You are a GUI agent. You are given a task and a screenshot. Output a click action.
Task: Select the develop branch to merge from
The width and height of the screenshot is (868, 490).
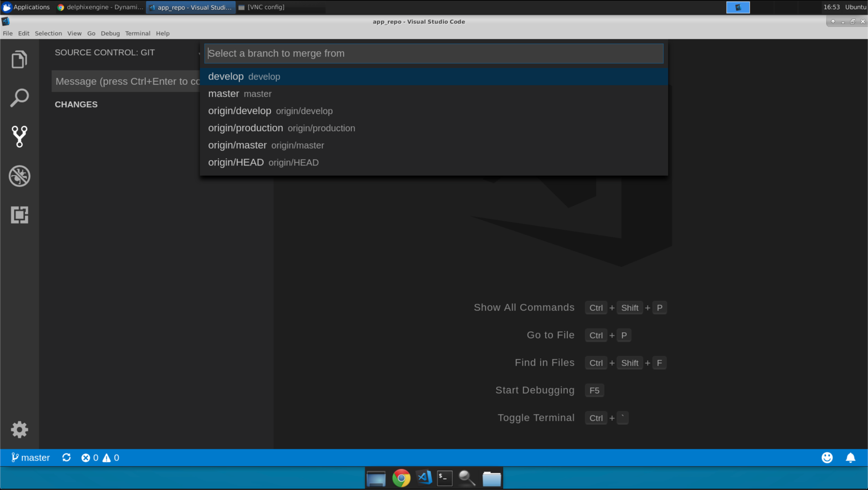coord(434,76)
